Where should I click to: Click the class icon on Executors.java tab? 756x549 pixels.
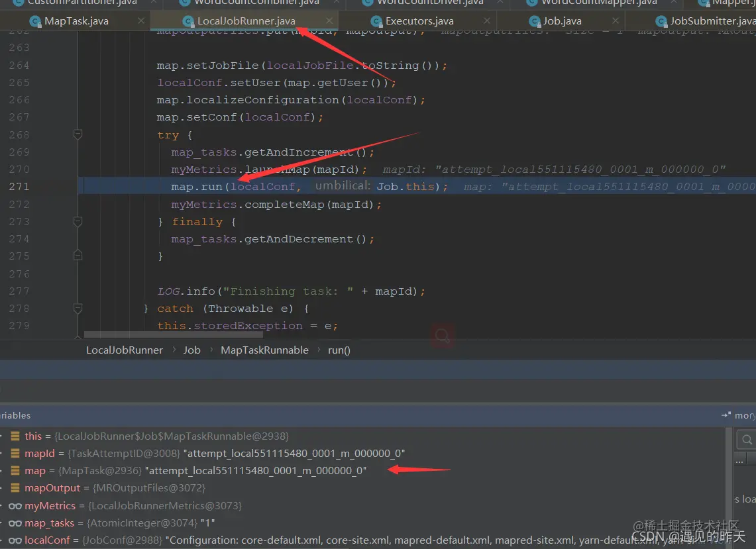[376, 21]
